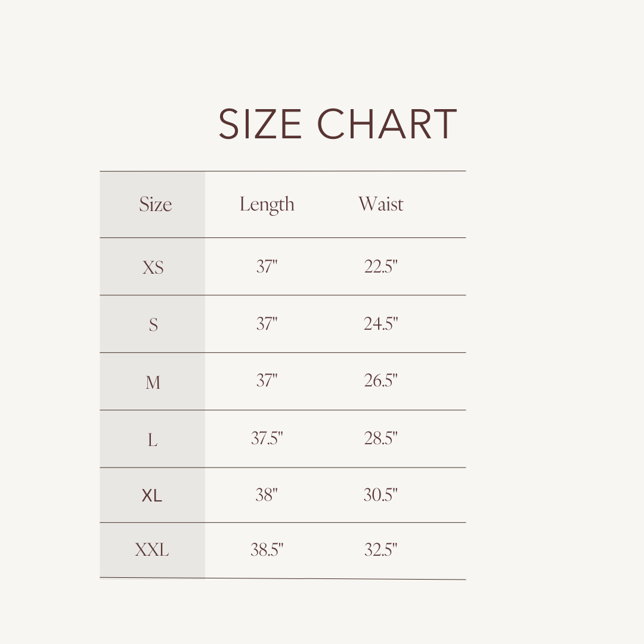
Task: Select the Waist column header
Action: point(381,204)
